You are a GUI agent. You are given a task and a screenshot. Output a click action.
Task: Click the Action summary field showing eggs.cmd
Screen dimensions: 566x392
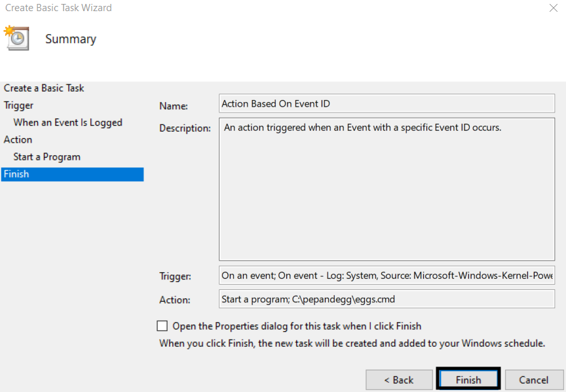click(387, 299)
